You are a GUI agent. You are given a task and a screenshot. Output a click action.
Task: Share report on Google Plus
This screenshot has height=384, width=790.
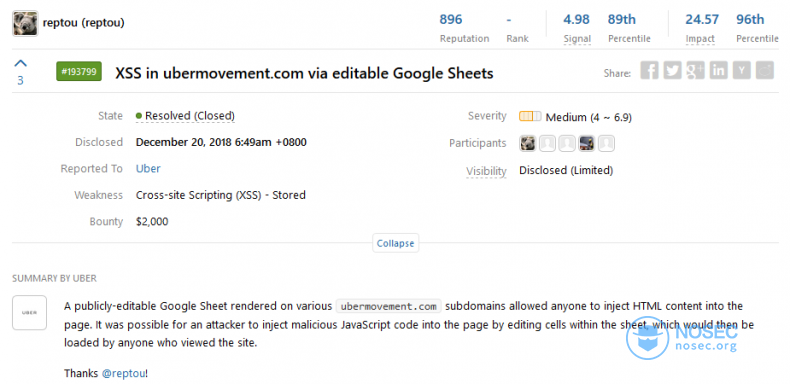pos(695,71)
